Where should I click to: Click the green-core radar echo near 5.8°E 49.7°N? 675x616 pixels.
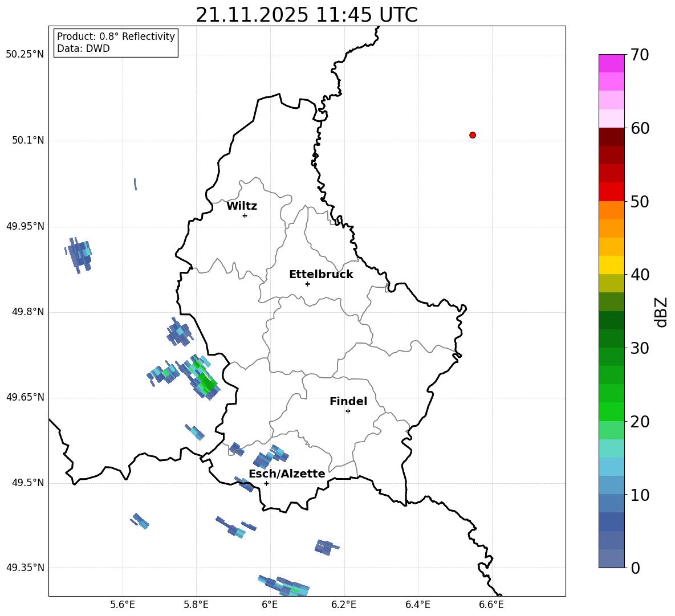[x=201, y=377]
